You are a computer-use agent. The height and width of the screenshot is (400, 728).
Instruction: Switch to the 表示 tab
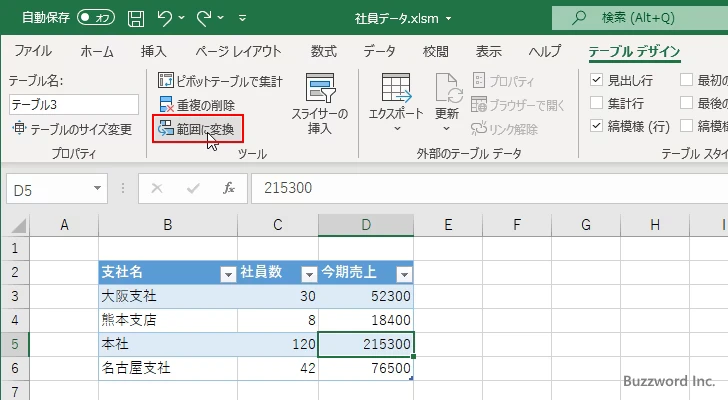point(488,51)
